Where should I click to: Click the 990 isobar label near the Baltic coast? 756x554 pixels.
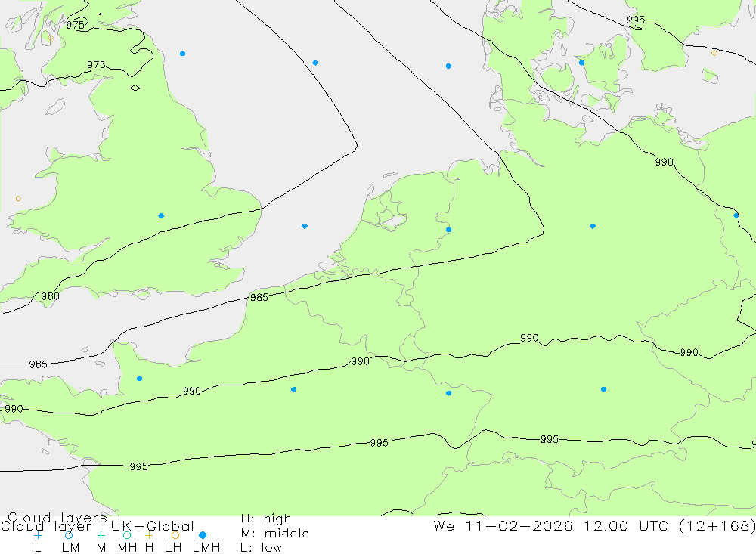click(x=665, y=162)
